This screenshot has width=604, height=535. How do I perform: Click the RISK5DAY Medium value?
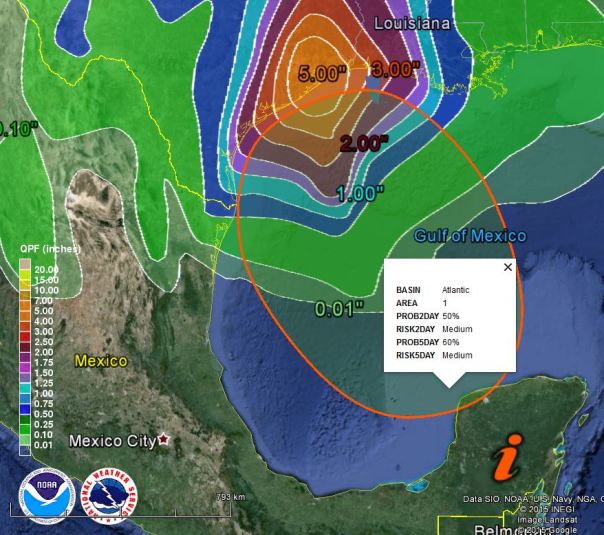pos(457,356)
